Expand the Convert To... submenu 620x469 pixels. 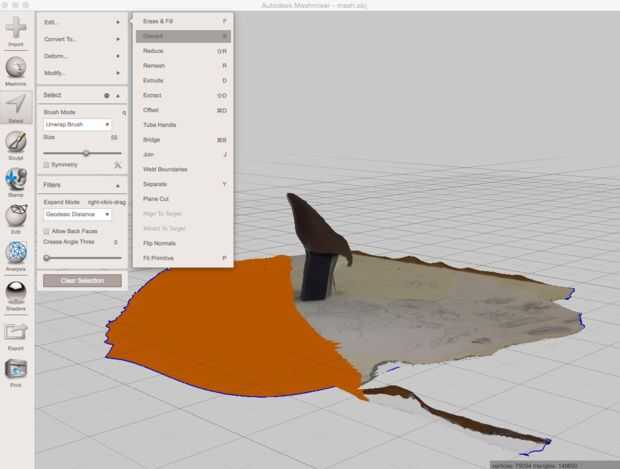click(x=82, y=39)
